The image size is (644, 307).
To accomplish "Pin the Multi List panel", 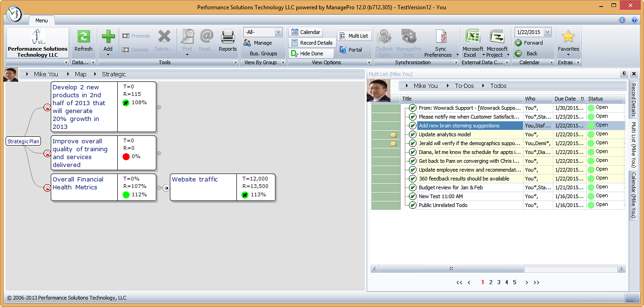I will (x=624, y=74).
